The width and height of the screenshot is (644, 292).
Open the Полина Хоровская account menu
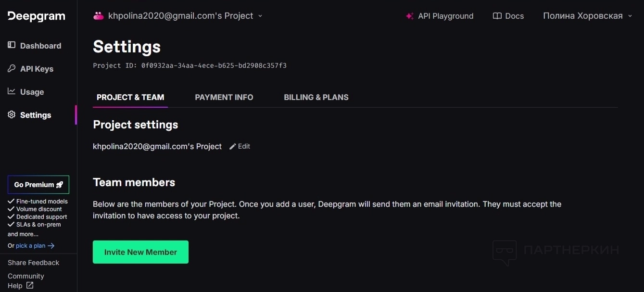pos(587,16)
